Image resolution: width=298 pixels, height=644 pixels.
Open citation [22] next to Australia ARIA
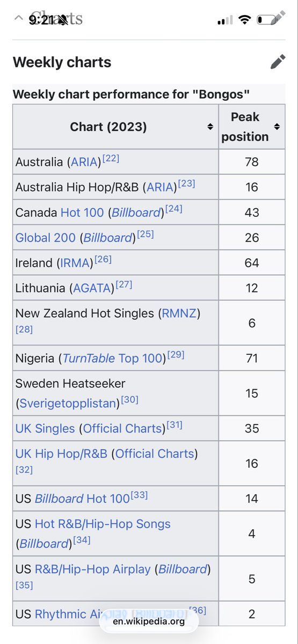coord(110,159)
